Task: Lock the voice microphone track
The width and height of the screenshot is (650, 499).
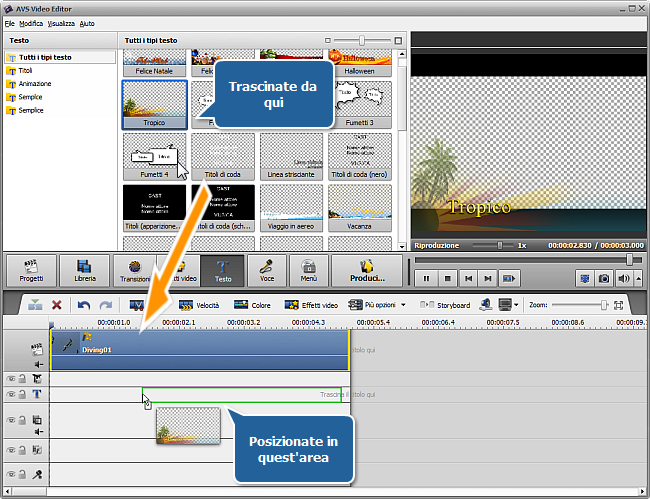Action: [x=22, y=473]
